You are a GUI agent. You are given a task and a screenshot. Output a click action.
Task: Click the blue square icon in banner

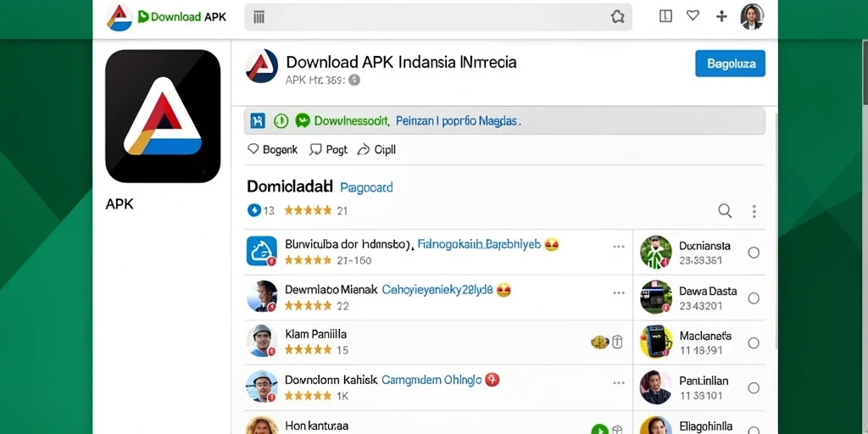pyautogui.click(x=258, y=120)
